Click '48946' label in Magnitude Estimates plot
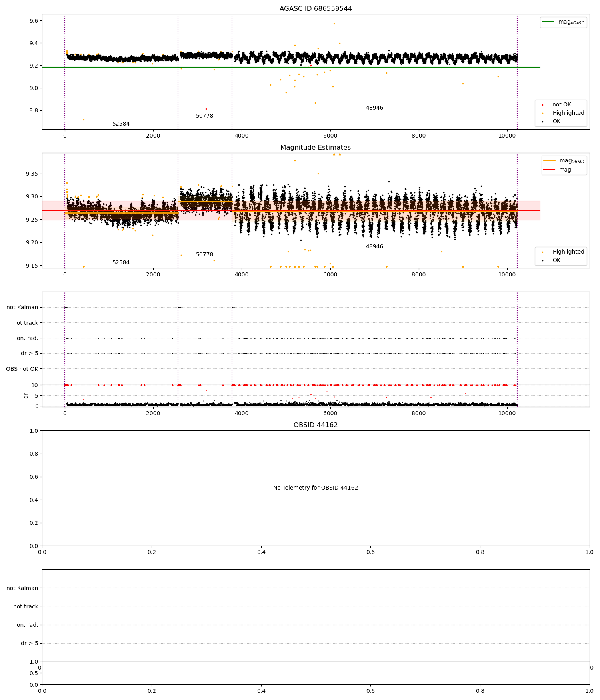The width and height of the screenshot is (600, 700). [374, 247]
